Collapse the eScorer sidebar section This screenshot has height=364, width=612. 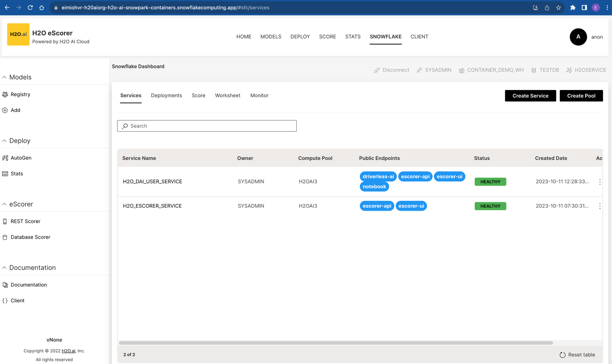[4, 204]
